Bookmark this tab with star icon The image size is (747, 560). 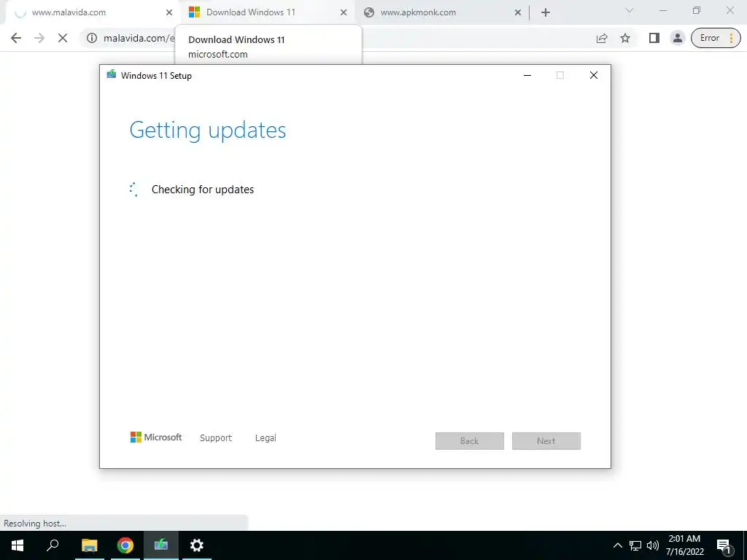[625, 38]
